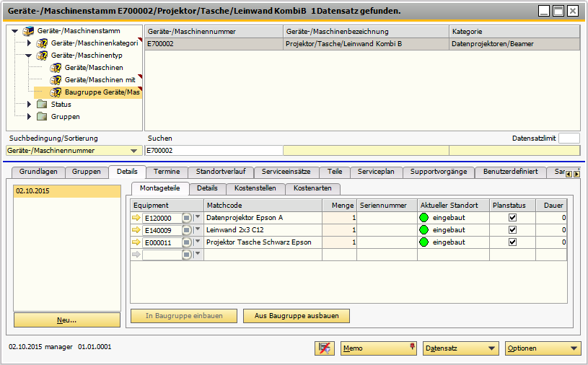The image size is (588, 365).
Task: Click the Status folder icon in tree
Action: click(x=41, y=105)
